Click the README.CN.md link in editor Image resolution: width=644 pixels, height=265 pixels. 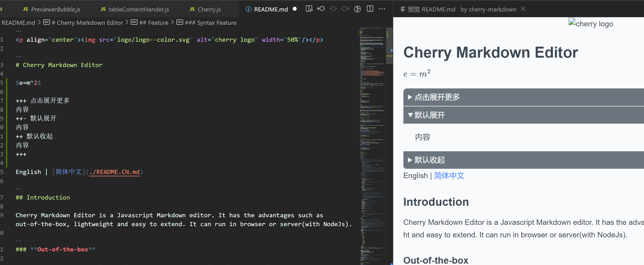pos(114,172)
